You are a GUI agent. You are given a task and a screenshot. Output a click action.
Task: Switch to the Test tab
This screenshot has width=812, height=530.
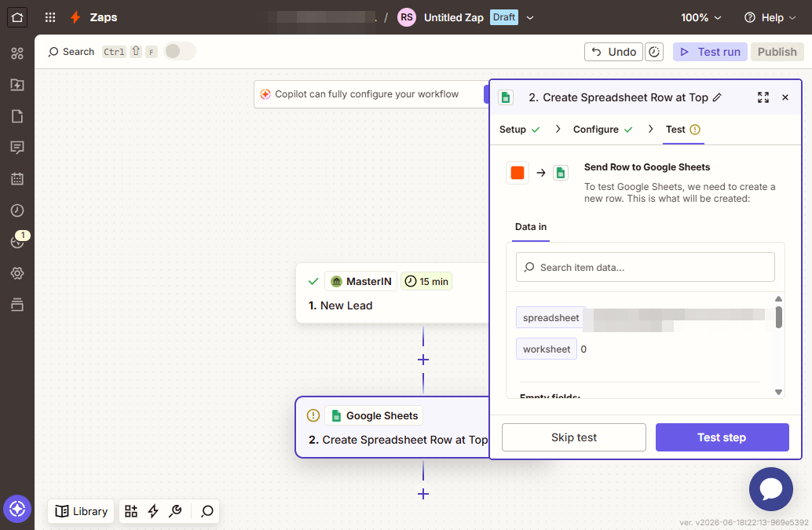coord(682,130)
